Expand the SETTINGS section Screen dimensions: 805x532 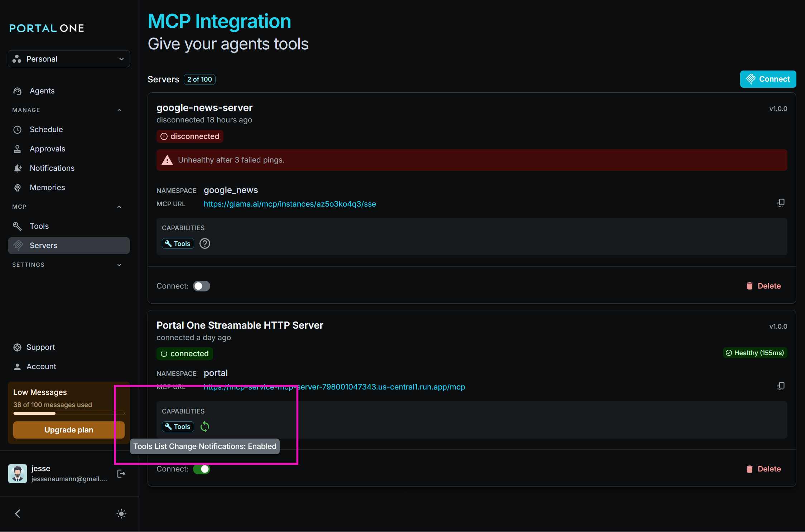coord(119,265)
